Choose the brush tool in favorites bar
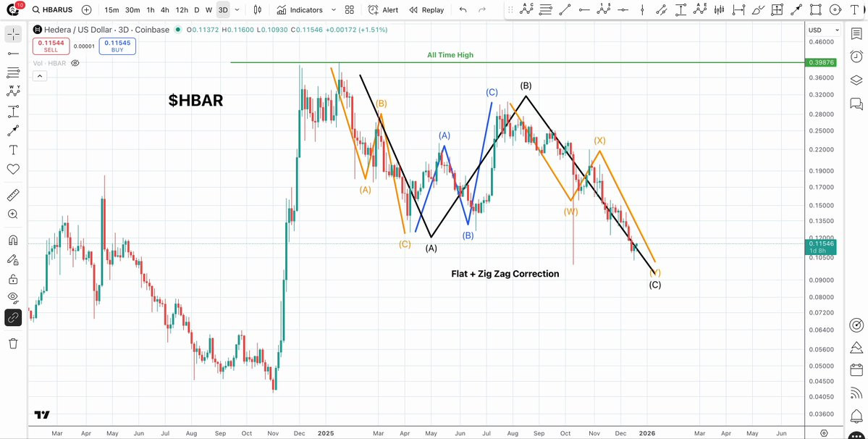This screenshot has width=868, height=439. pos(758,9)
